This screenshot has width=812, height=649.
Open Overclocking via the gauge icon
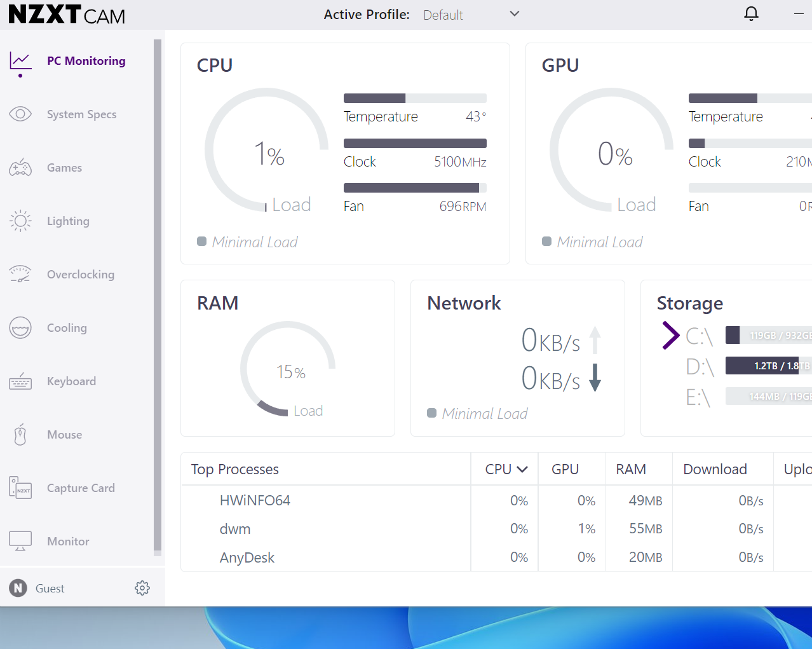click(20, 275)
